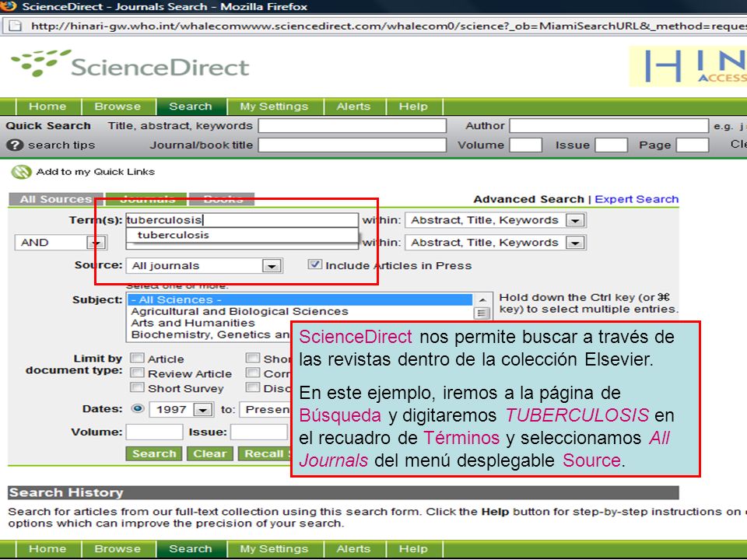Click the Subject list scrollbar up arrow
The width and height of the screenshot is (747, 560).
[482, 299]
